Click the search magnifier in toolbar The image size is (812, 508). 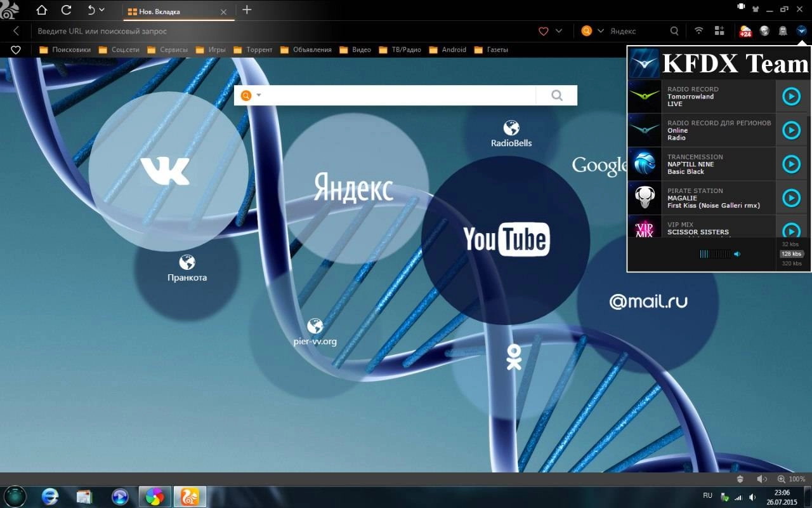[x=674, y=30]
